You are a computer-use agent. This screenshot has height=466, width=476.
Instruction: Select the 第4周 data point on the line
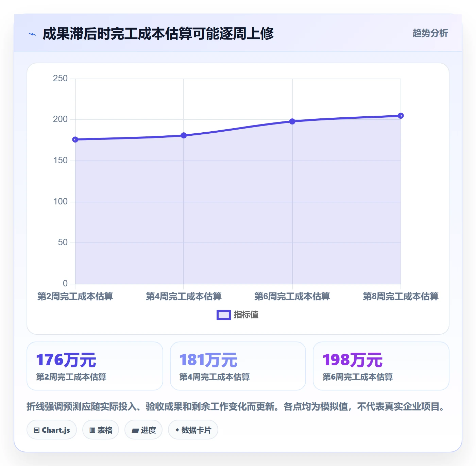click(x=184, y=135)
